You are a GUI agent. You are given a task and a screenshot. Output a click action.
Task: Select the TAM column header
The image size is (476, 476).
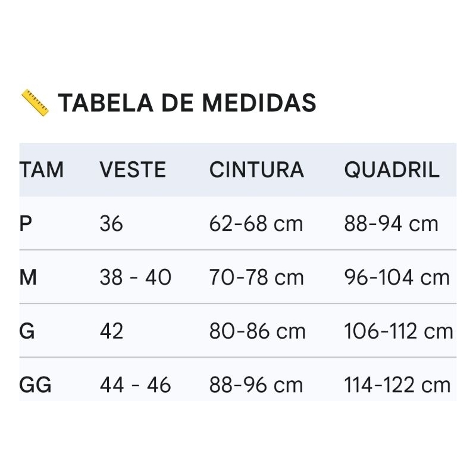[41, 170]
